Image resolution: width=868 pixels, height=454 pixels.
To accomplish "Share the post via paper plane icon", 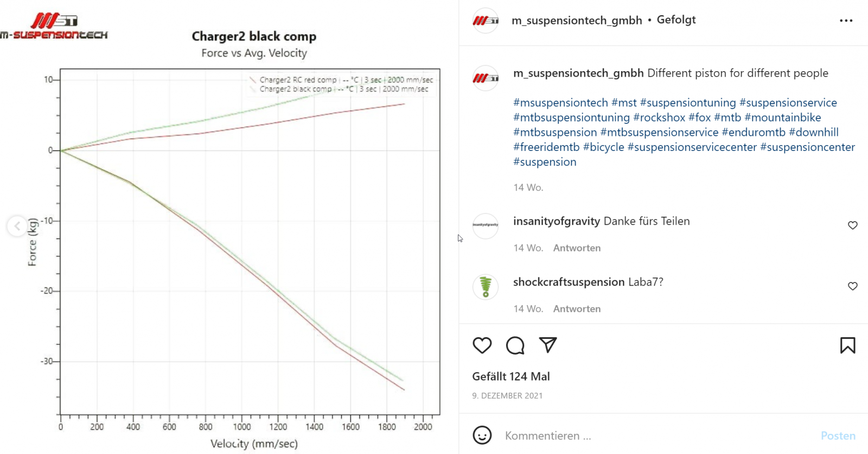I will pos(548,345).
